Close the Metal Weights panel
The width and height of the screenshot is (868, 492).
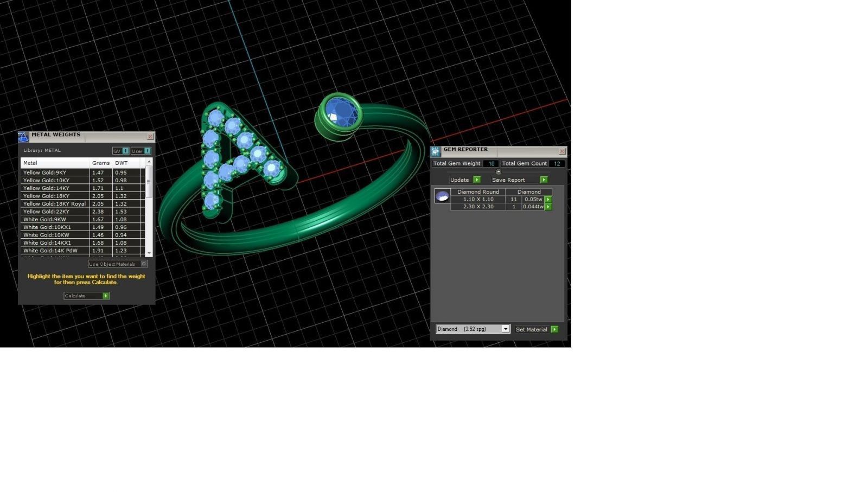pyautogui.click(x=150, y=137)
